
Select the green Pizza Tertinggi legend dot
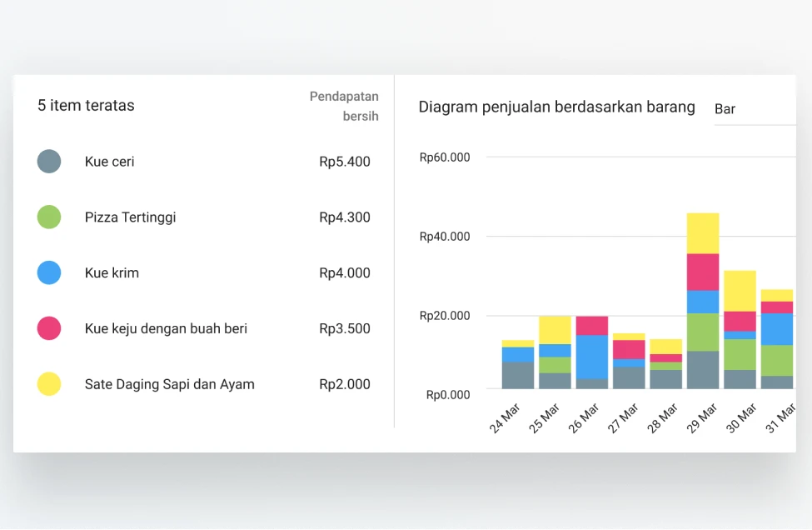tap(49, 217)
